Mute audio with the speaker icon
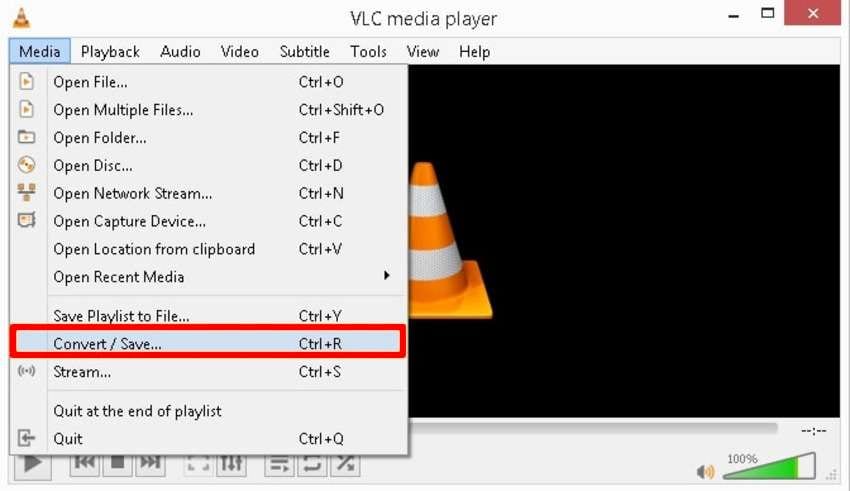Screen dimensions: 850x491 point(705,472)
